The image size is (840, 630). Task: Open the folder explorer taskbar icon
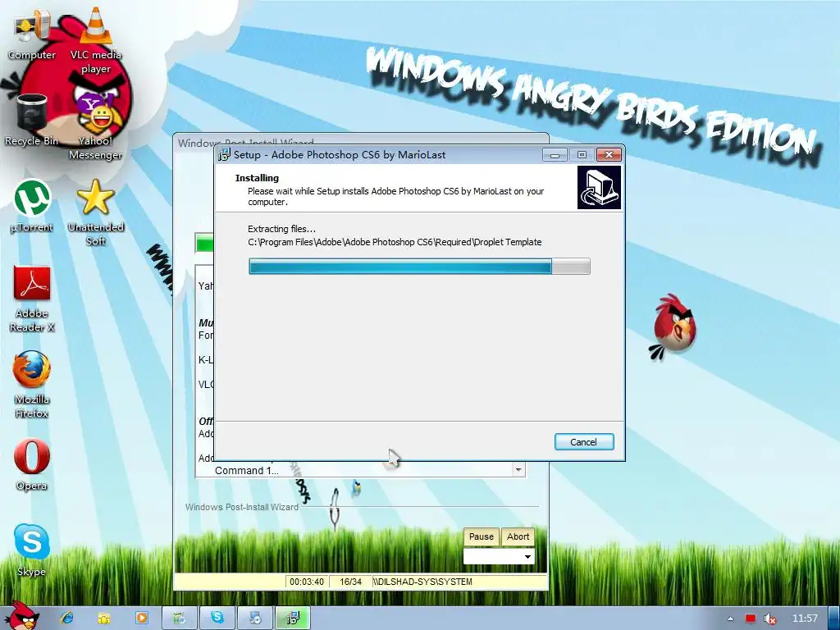point(104,618)
